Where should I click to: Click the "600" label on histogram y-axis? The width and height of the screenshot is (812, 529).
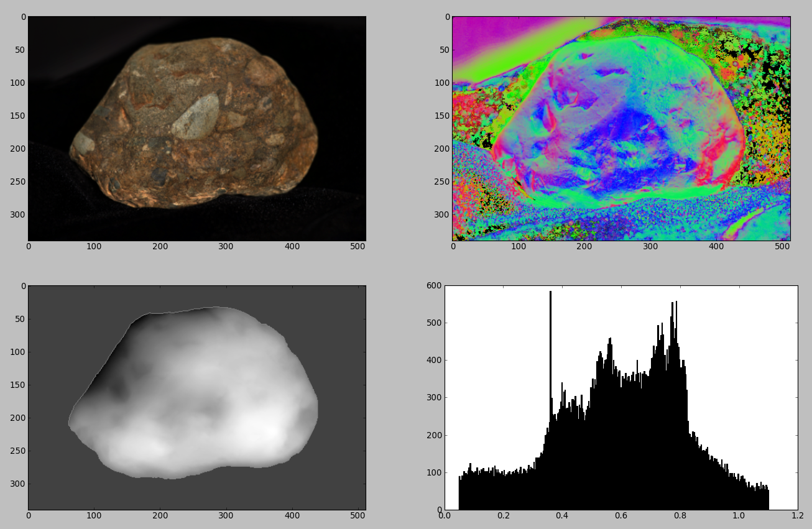(x=433, y=286)
